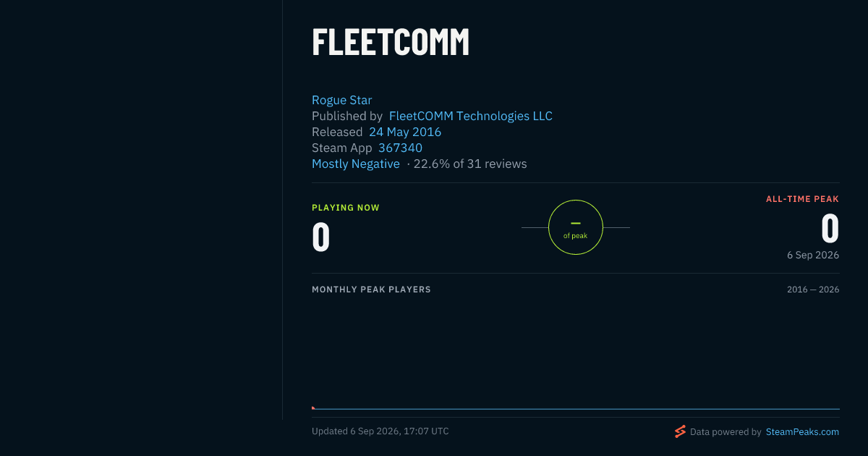Image resolution: width=868 pixels, height=456 pixels.
Task: Click the ALL-TIME PEAK label
Action: (802, 199)
